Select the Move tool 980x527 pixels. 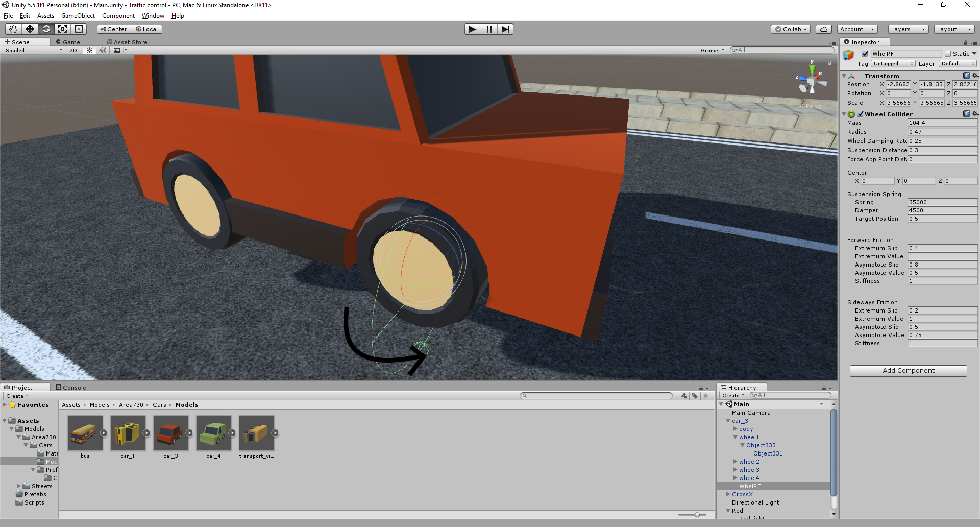(30, 29)
